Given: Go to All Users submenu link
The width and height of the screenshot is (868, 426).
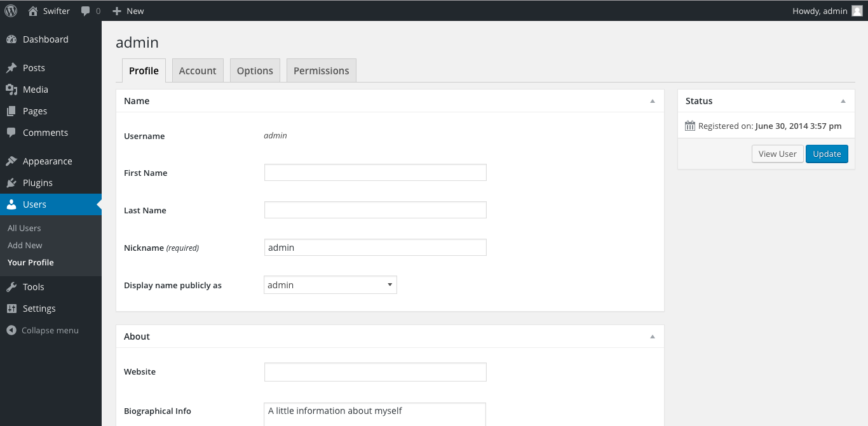Looking at the screenshot, I should 24,228.
